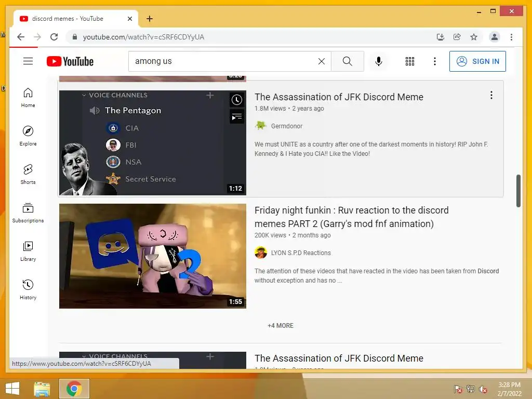Click the browser Back arrow
The width and height of the screenshot is (532, 399).
[21, 37]
